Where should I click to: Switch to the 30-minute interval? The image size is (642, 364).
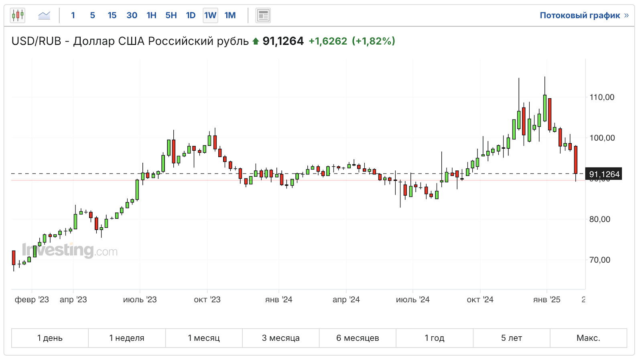(x=132, y=16)
